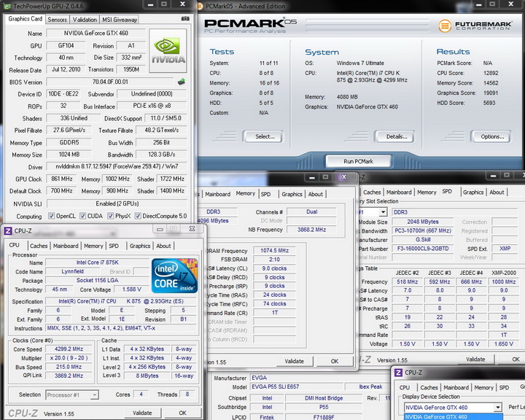Click the Module Size value 2048 MBytes
This screenshot has height=420, width=525.
click(x=422, y=222)
